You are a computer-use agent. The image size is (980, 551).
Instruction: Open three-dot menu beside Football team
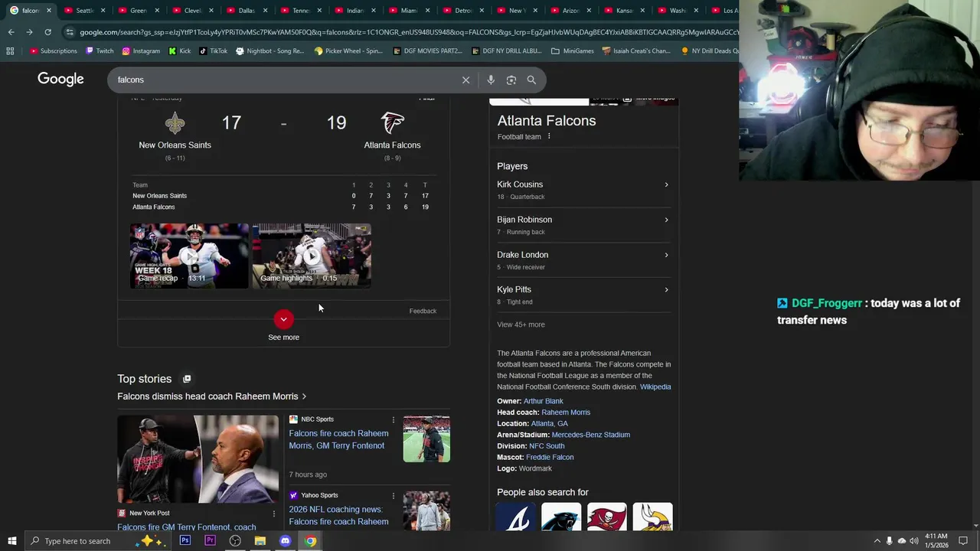coord(549,136)
